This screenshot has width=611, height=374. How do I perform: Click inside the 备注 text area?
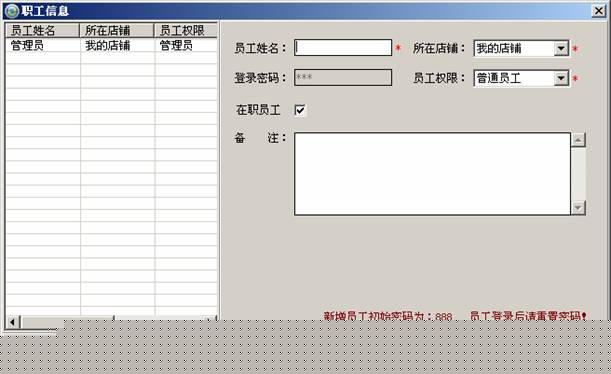[x=432, y=174]
